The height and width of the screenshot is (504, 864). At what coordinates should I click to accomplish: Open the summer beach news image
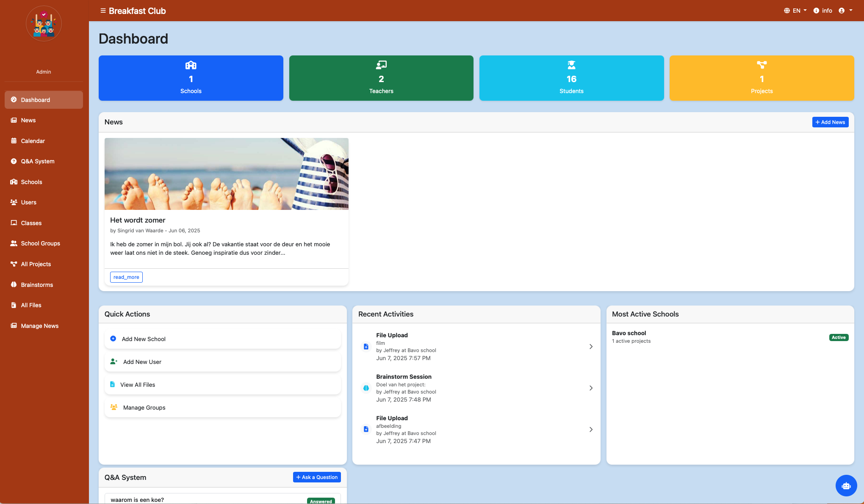click(x=226, y=174)
